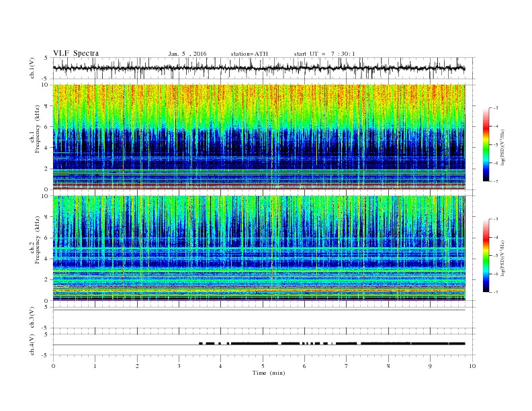Click the "start UT = 7 :30: 1" text

click(324, 54)
